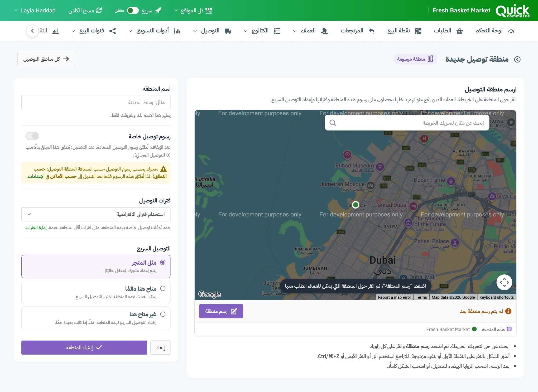The width and height of the screenshot is (538, 392).
Task: Click the point of sale icon
Action: 418,31
